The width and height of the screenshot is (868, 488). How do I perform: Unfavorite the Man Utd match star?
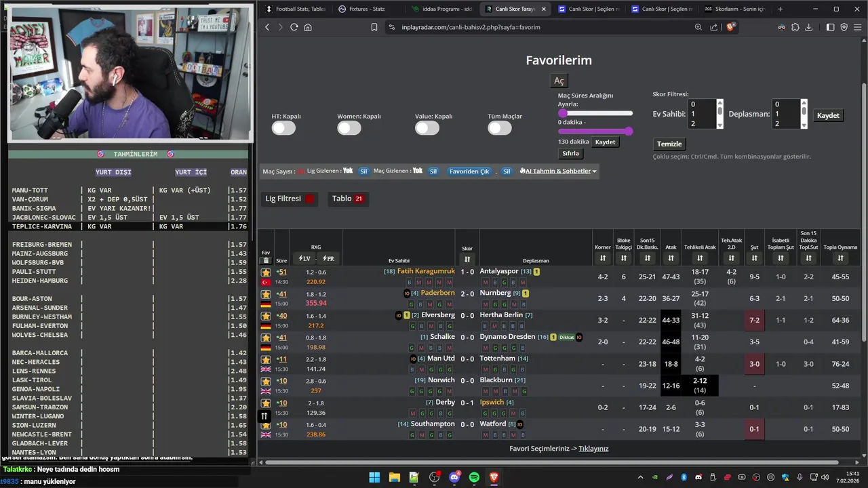266,359
